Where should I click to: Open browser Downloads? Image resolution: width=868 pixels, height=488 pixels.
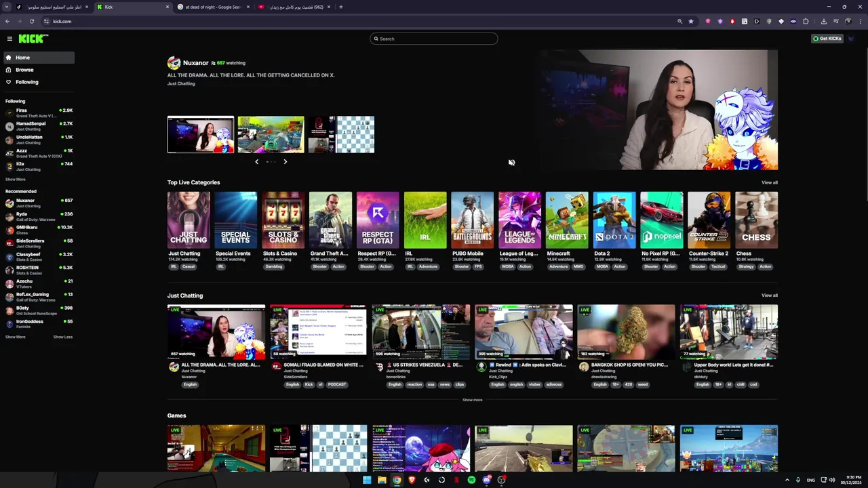click(823, 21)
